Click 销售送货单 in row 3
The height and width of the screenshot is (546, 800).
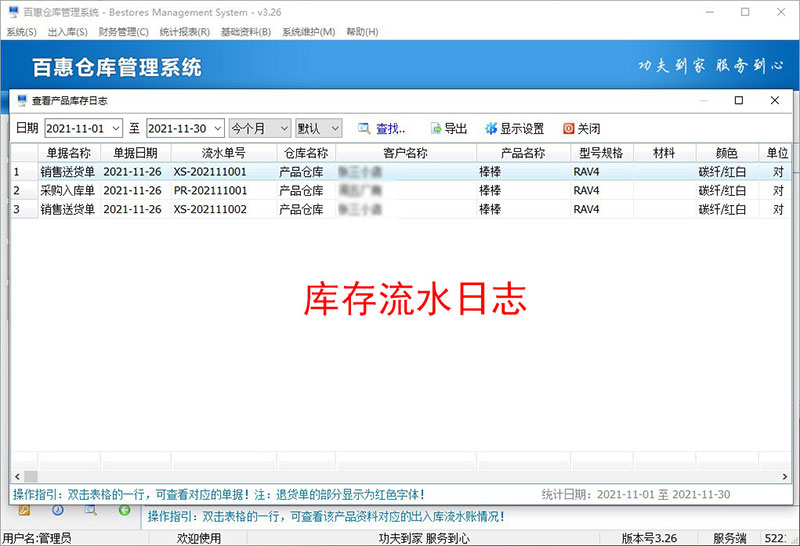click(x=68, y=209)
